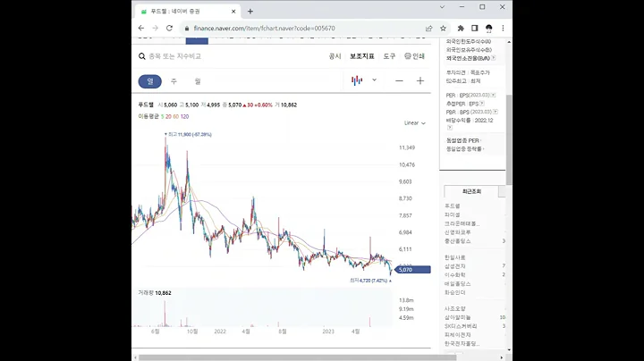Share this page using share icon
The height and width of the screenshot is (361, 644).
[428, 29]
